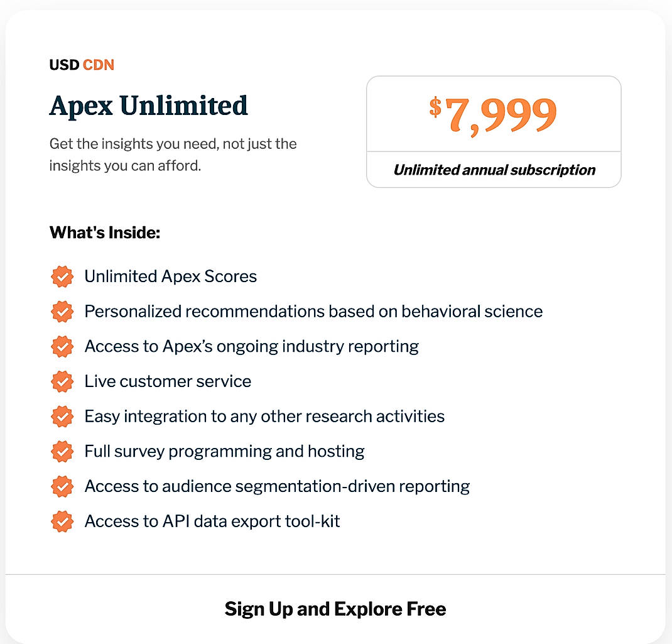The width and height of the screenshot is (672, 644).
Task: Select the CDN pricing option
Action: [99, 65]
